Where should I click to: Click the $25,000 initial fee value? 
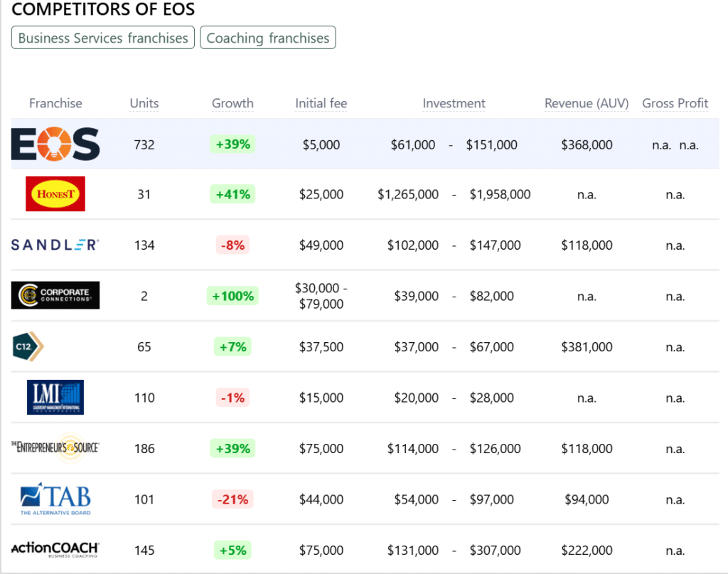click(x=321, y=195)
